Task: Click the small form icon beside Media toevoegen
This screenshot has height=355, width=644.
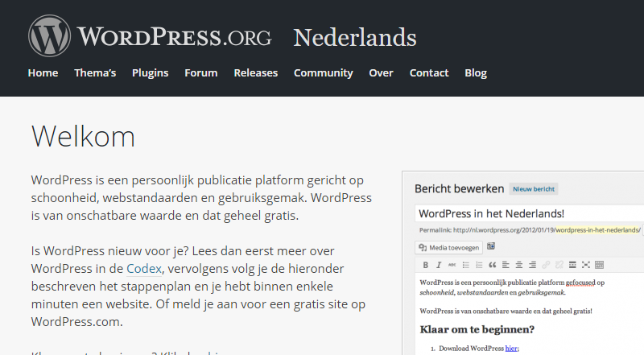Action: tap(491, 246)
